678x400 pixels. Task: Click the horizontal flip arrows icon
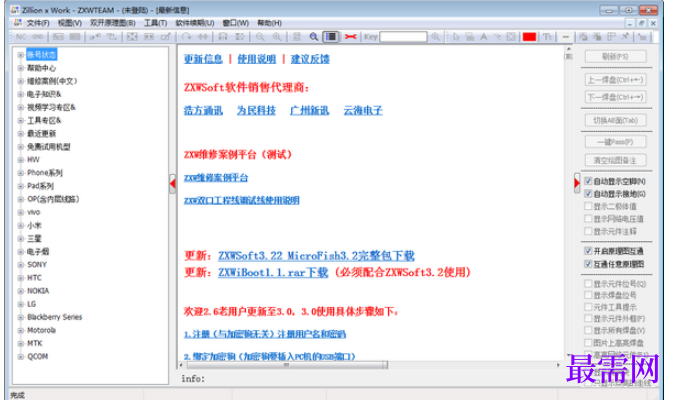click(x=203, y=37)
